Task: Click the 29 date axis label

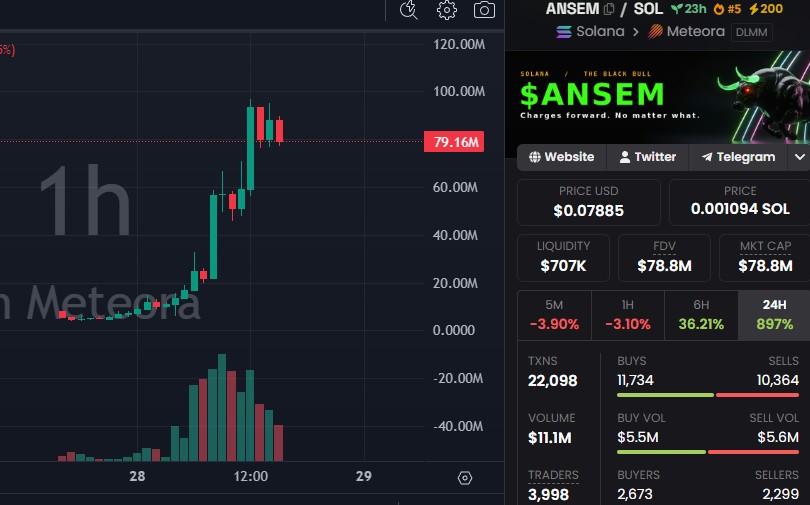Action: tap(364, 476)
